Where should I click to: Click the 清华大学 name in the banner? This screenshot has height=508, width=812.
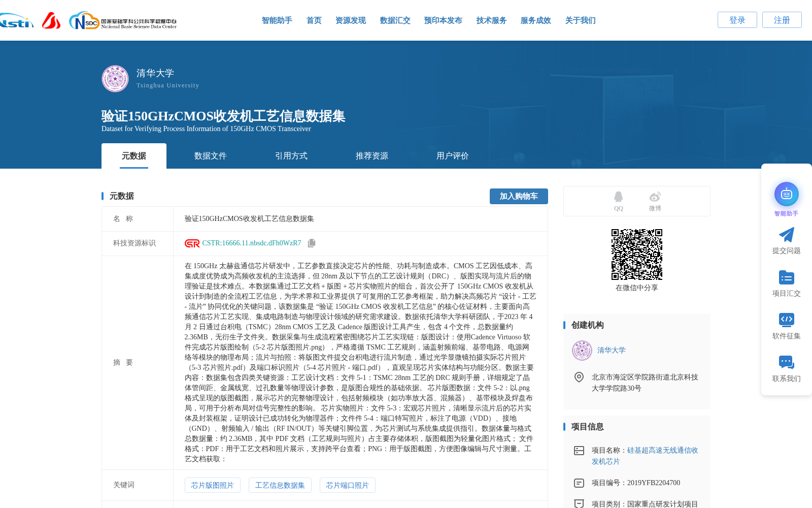(x=155, y=73)
